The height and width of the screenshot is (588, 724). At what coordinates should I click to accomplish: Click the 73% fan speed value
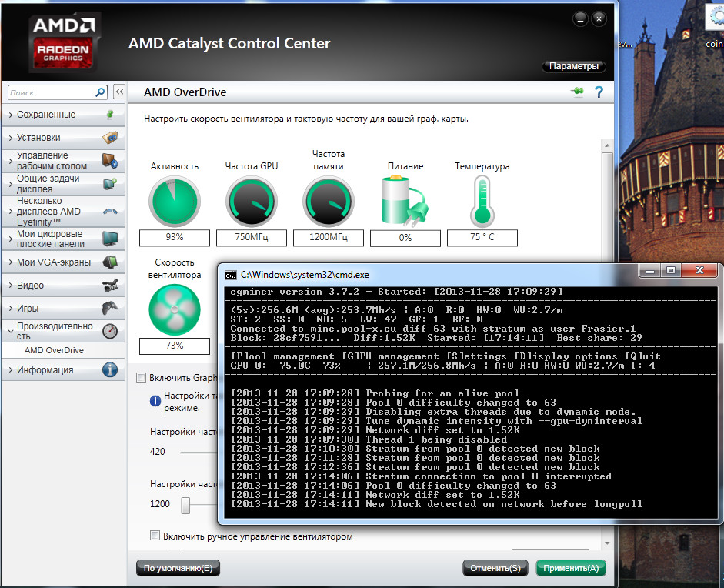point(175,346)
